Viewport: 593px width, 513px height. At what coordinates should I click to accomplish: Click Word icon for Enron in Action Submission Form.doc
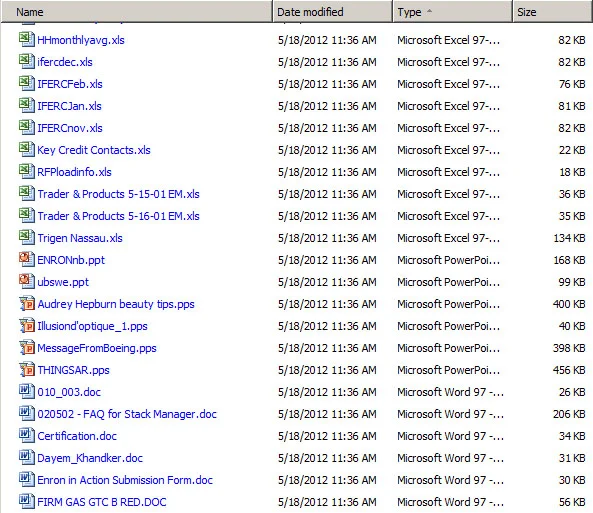point(26,479)
